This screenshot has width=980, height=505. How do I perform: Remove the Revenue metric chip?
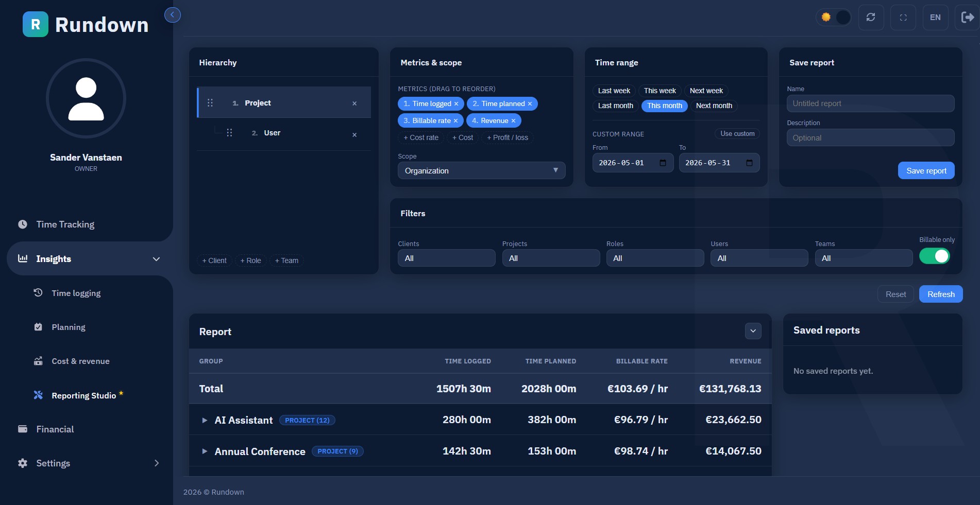pos(513,121)
